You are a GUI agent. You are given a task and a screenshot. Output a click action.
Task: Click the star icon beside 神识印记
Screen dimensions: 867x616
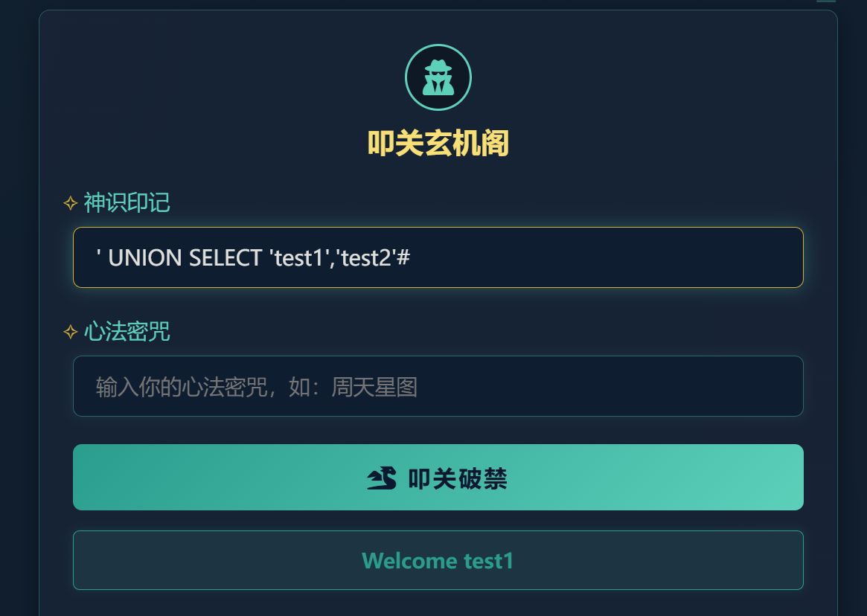click(x=71, y=202)
